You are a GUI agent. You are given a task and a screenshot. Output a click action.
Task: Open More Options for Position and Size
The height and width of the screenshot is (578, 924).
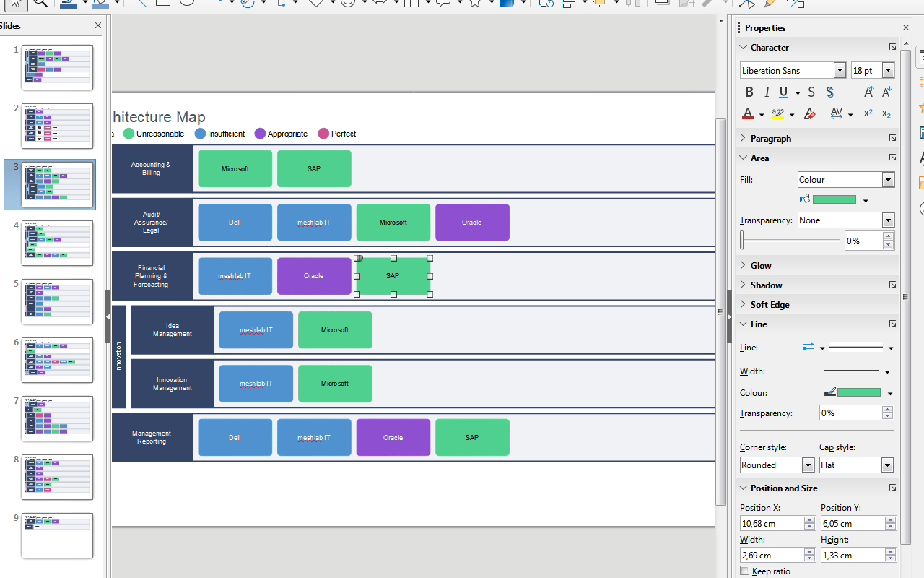tap(893, 488)
